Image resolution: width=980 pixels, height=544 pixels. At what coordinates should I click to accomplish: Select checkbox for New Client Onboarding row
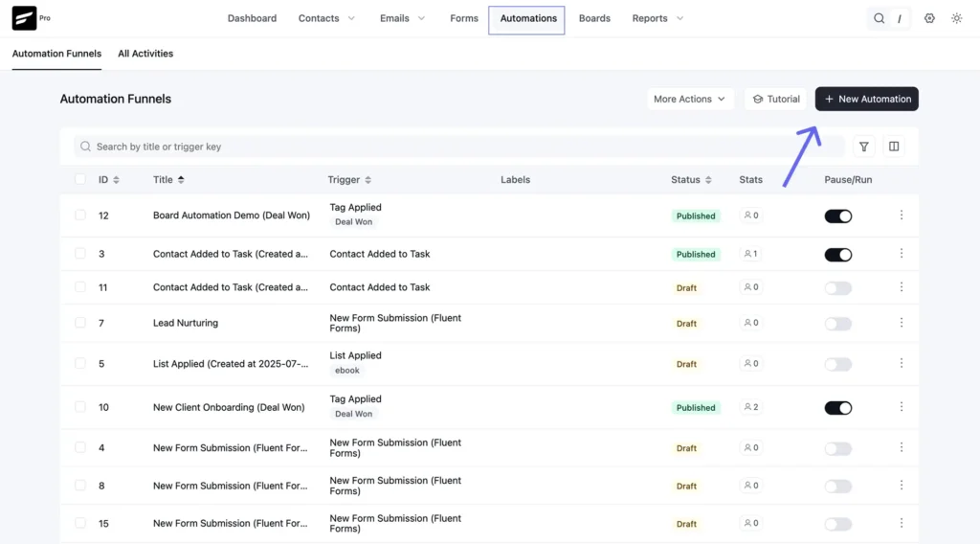click(x=80, y=407)
